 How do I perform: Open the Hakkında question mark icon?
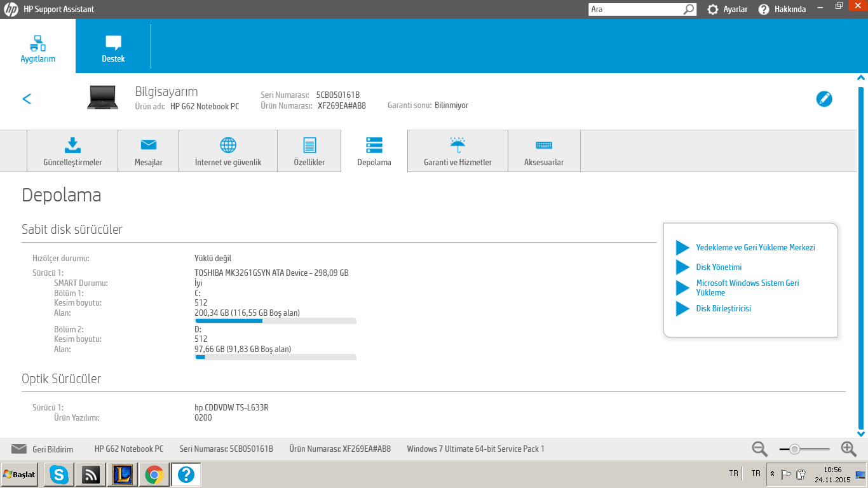point(764,10)
